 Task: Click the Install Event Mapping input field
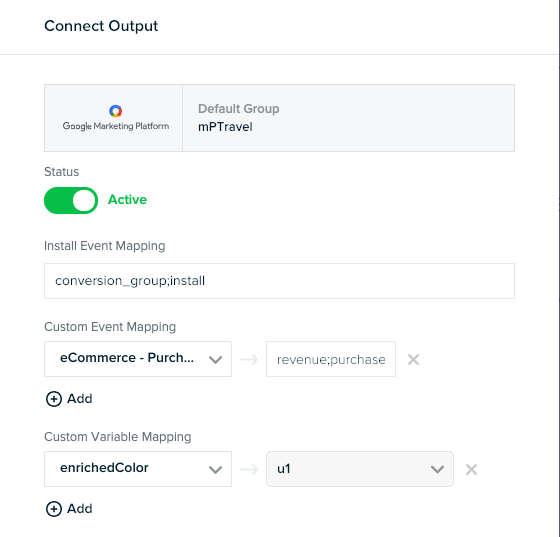(279, 281)
